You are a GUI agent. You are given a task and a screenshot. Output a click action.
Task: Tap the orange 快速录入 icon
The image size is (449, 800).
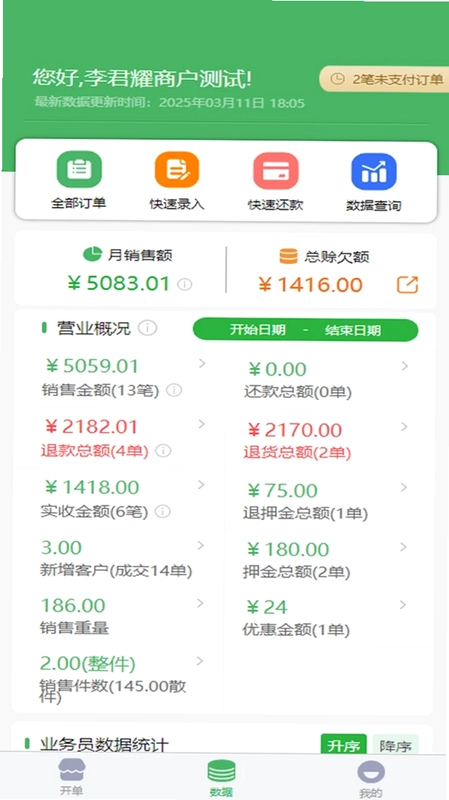pos(177,170)
